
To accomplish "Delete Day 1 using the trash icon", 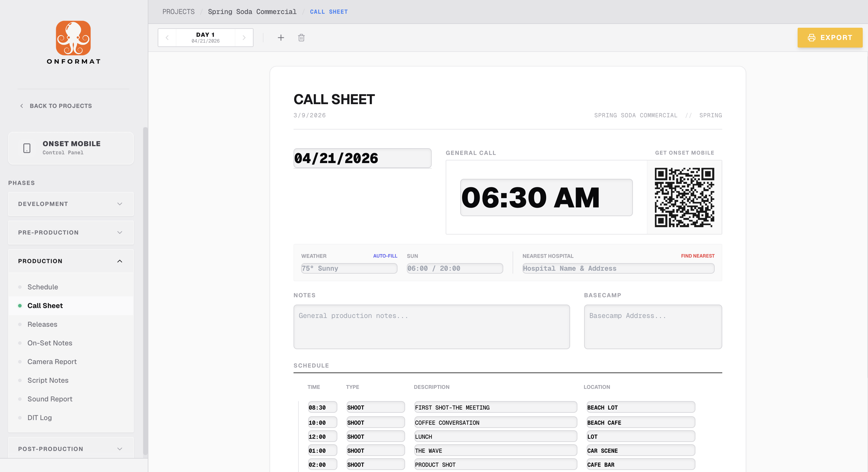I will (301, 37).
